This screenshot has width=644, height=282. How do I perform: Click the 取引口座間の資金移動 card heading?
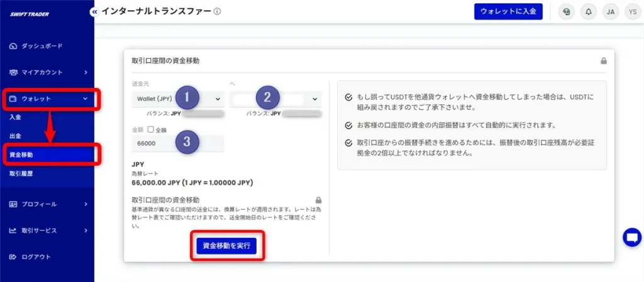tap(165, 61)
